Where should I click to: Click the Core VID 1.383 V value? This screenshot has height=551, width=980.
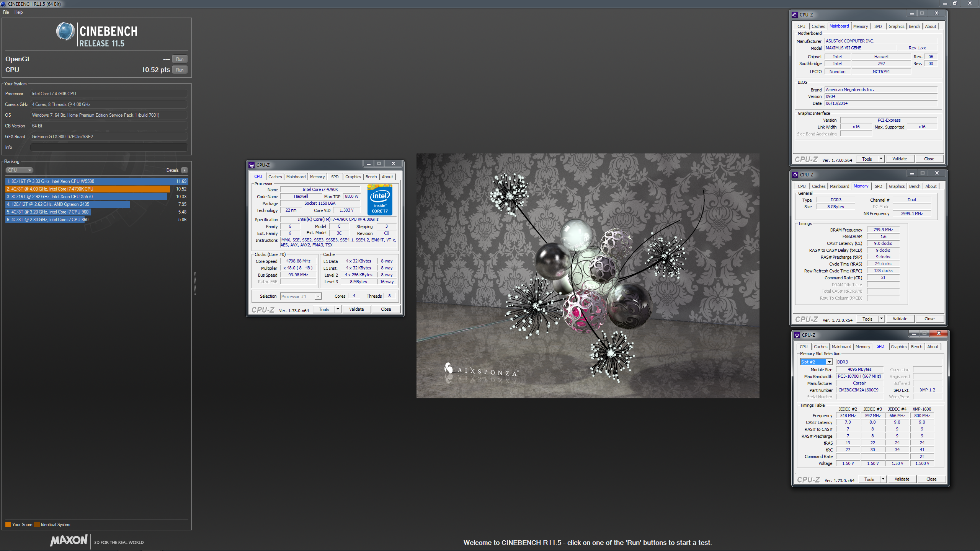pyautogui.click(x=346, y=210)
